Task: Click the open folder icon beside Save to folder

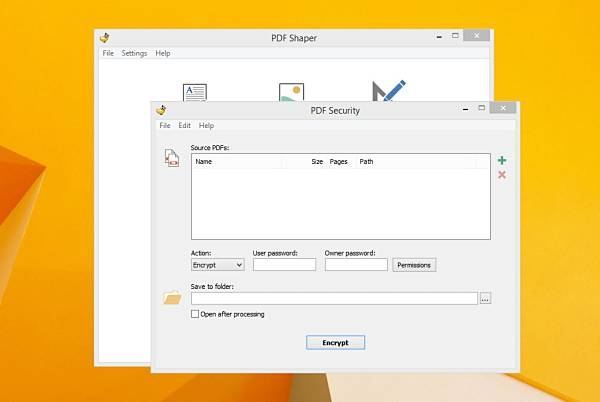Action: click(x=172, y=297)
